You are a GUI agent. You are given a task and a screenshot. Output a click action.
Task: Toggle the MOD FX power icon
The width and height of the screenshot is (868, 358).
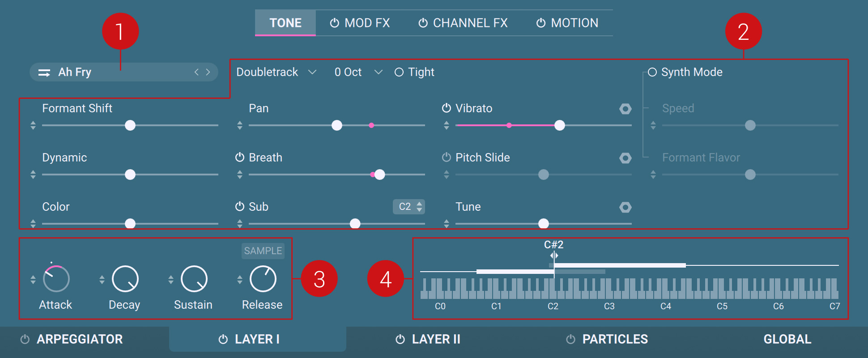point(334,23)
